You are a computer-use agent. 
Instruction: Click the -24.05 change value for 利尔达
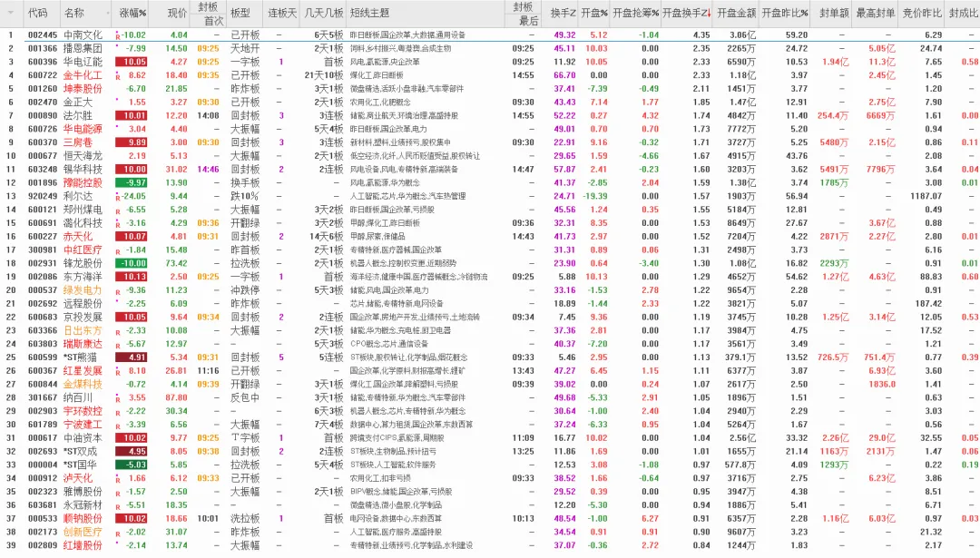[x=133, y=196]
